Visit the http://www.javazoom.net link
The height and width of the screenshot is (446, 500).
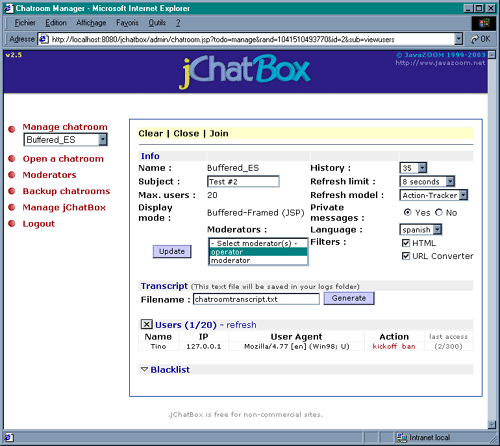[x=440, y=63]
